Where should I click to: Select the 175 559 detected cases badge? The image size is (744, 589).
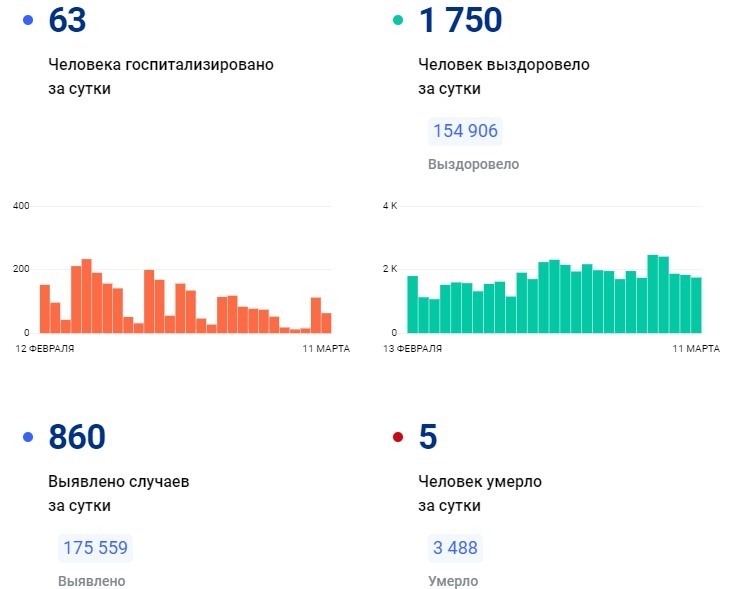(x=96, y=548)
